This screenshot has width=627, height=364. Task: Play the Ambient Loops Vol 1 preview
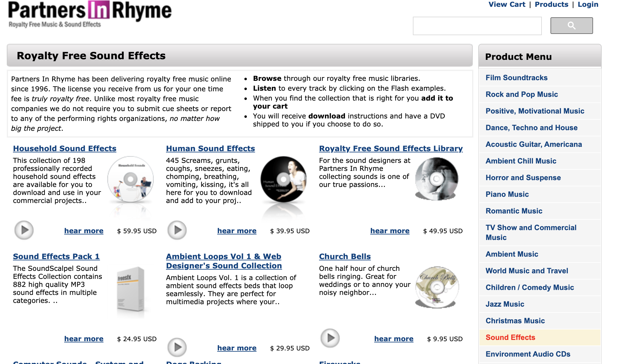[177, 347]
